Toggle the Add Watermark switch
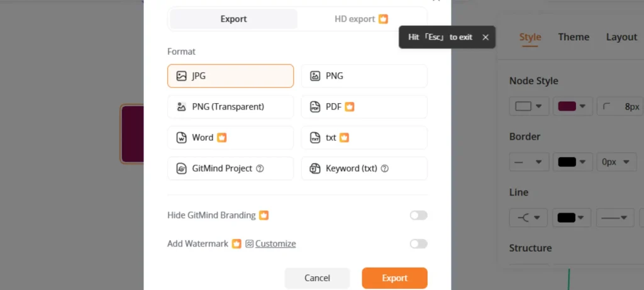 coord(418,244)
